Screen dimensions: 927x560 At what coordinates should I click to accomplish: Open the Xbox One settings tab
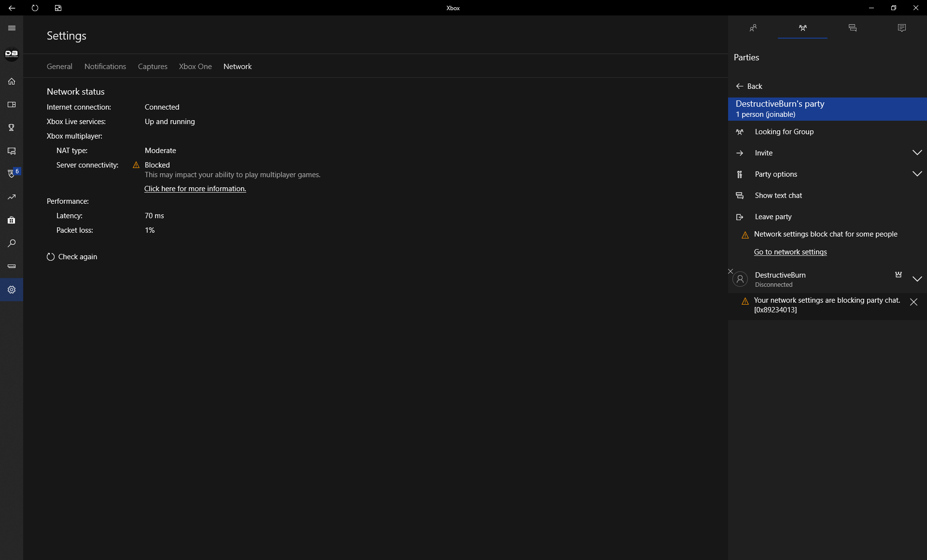point(195,67)
